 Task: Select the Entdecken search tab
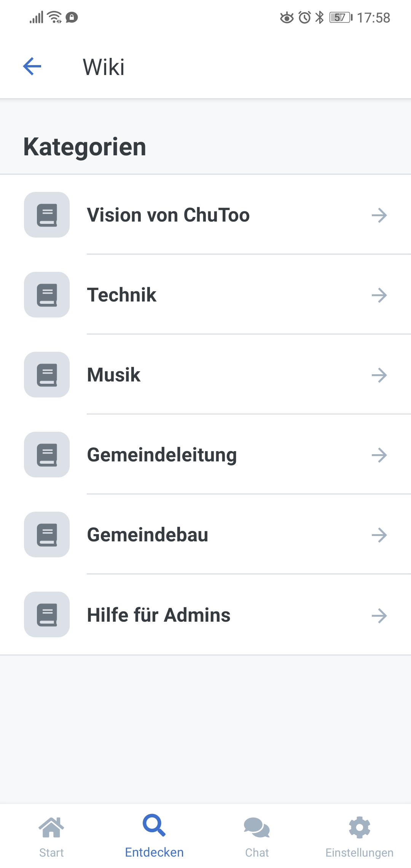point(154,836)
